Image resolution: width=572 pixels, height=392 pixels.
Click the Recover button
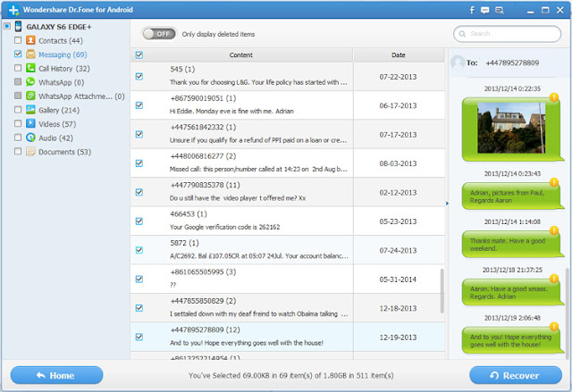pos(516,375)
